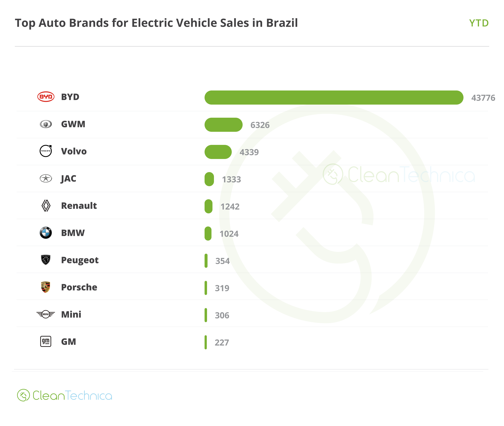Click the Volvo green bar

218,152
